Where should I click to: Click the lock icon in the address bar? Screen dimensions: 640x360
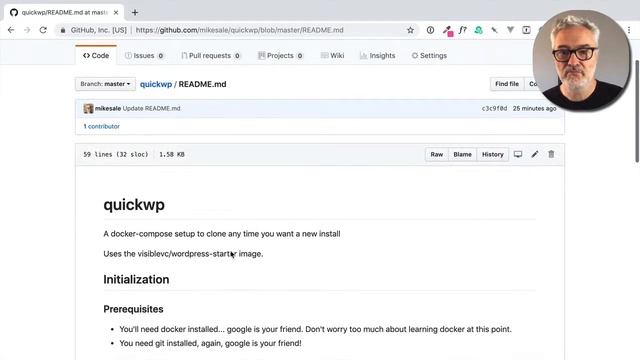pyautogui.click(x=63, y=30)
